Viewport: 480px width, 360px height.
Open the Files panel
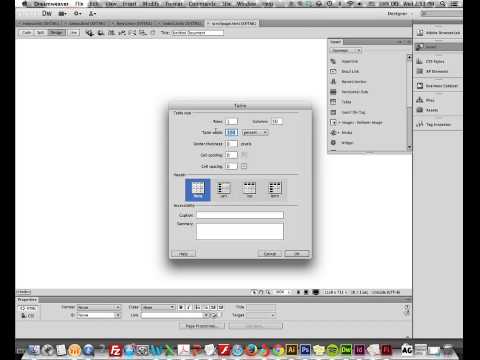tap(426, 100)
